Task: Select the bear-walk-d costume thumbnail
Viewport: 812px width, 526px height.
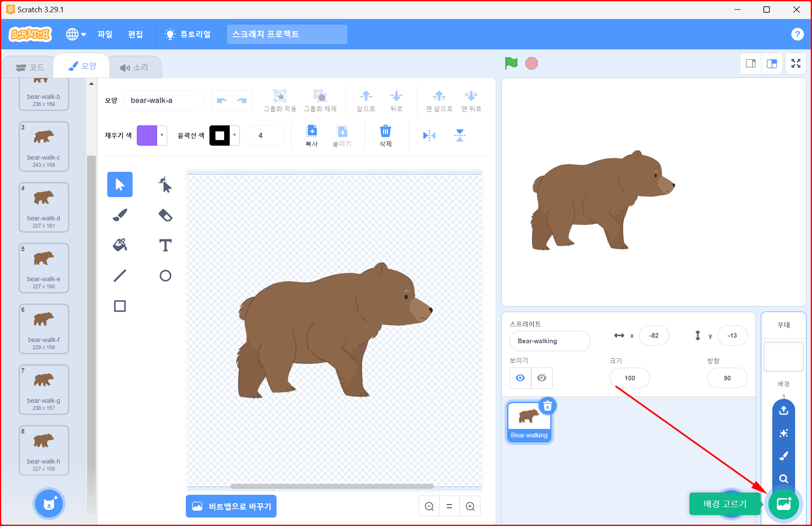Action: 44,207
